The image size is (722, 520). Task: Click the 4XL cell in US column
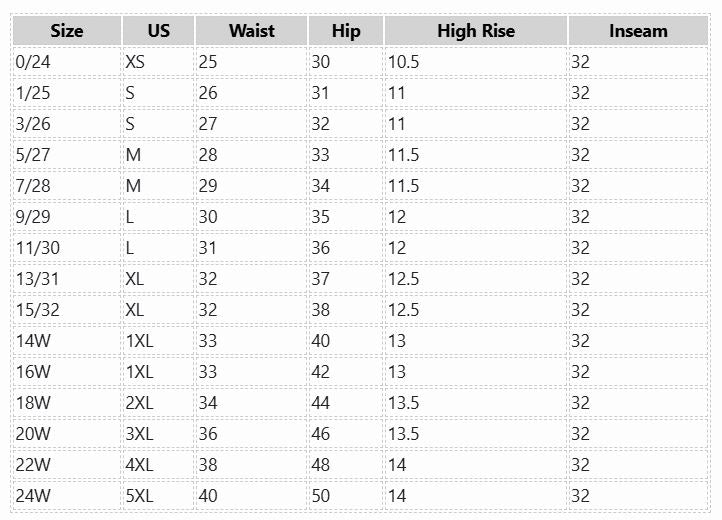coord(140,465)
